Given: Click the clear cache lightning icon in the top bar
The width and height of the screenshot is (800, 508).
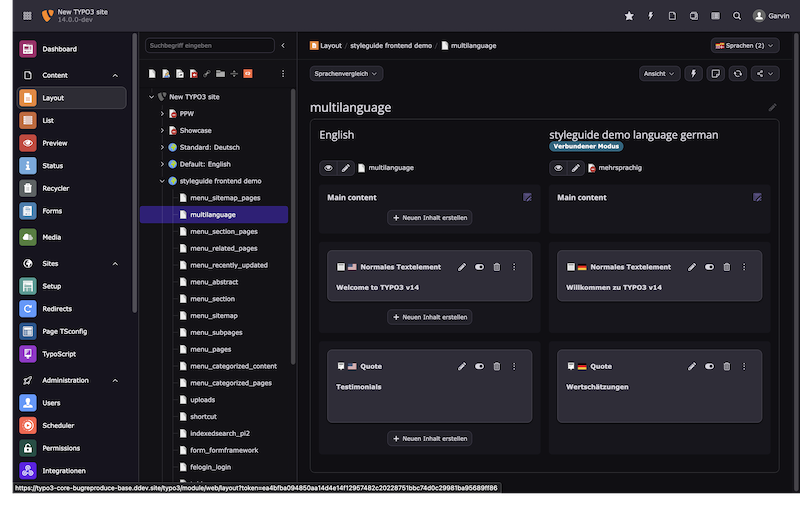Looking at the screenshot, I should 651,16.
